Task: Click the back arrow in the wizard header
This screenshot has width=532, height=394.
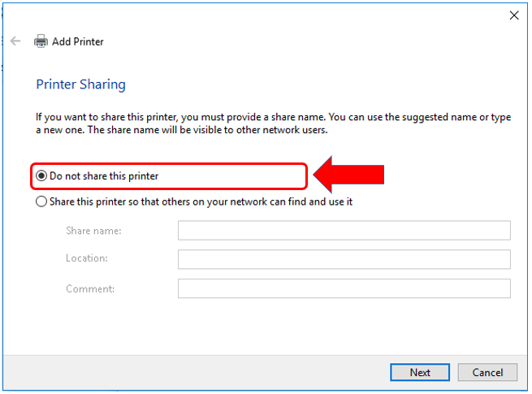Action: pos(15,41)
